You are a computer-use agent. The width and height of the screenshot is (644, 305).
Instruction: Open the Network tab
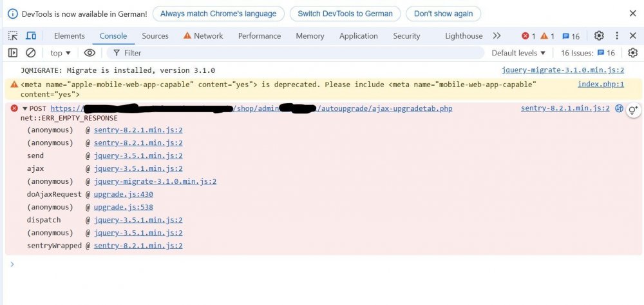click(204, 35)
